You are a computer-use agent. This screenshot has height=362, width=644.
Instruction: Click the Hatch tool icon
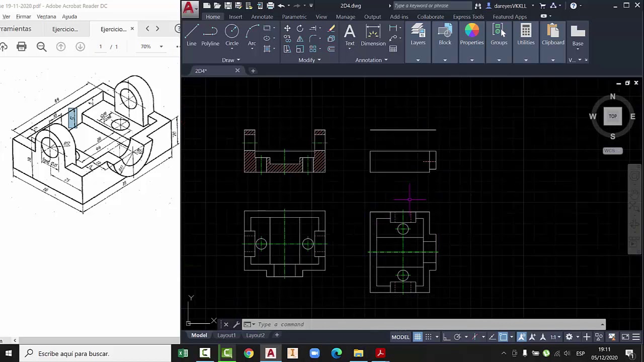tap(267, 49)
